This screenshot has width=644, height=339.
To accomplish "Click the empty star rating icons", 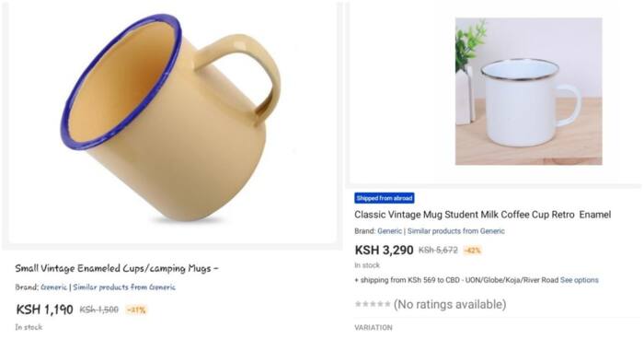I will [373, 304].
